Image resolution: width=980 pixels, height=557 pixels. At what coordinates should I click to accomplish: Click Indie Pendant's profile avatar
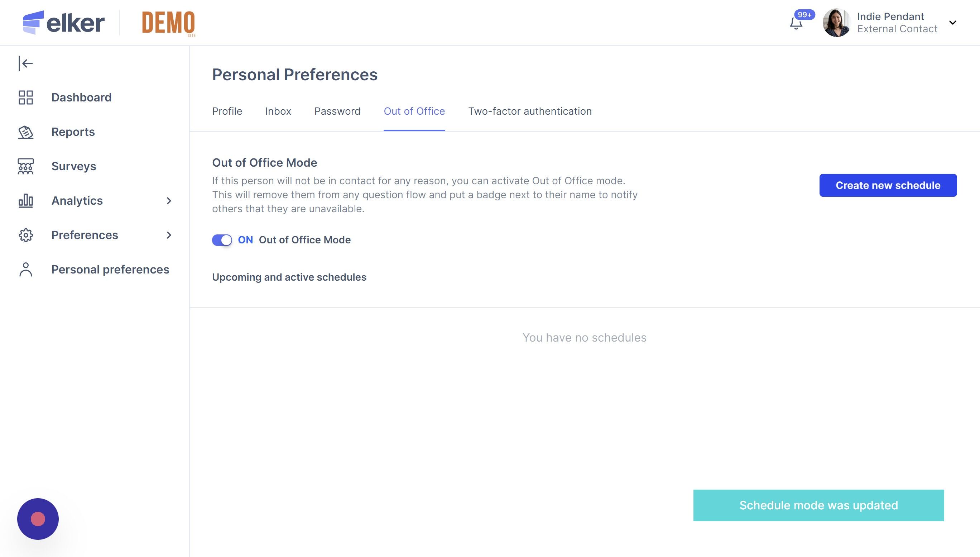836,23
